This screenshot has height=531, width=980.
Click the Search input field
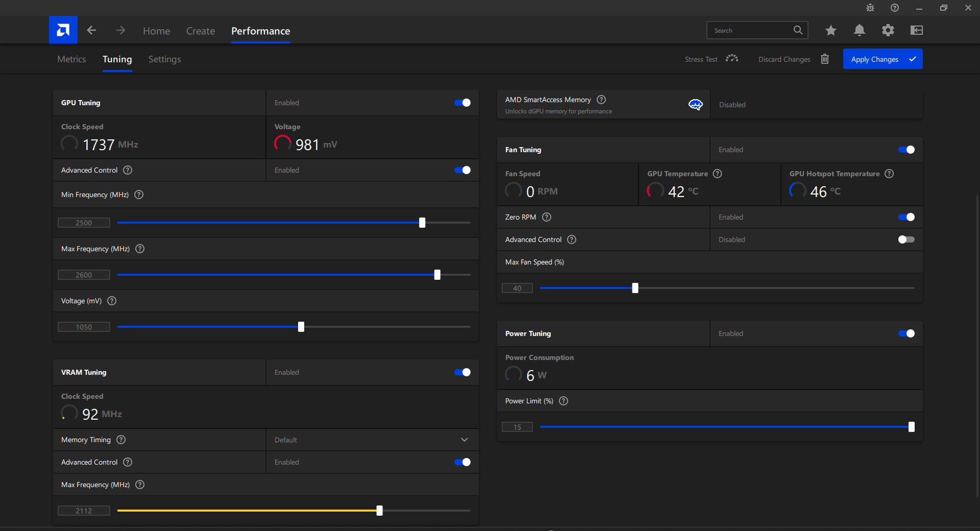(749, 31)
